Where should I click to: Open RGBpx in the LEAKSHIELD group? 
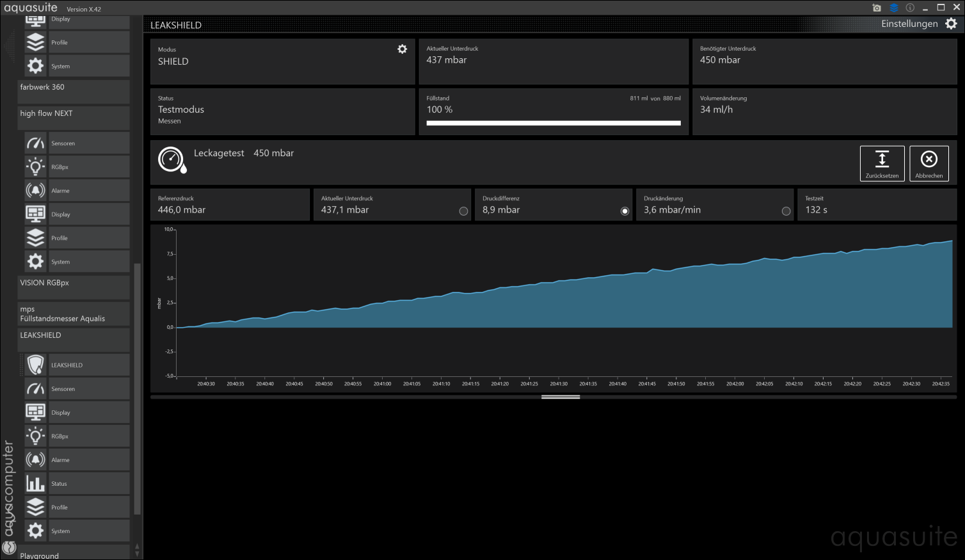click(x=77, y=436)
